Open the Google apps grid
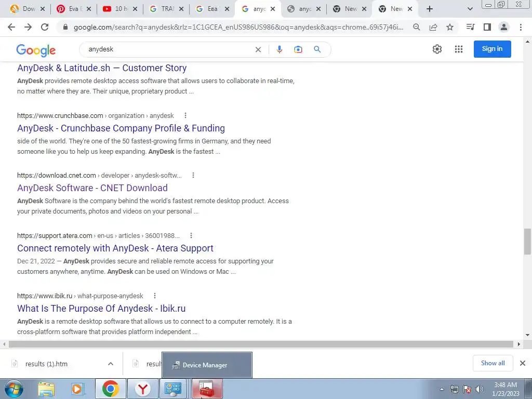The image size is (532, 399). pyautogui.click(x=459, y=49)
